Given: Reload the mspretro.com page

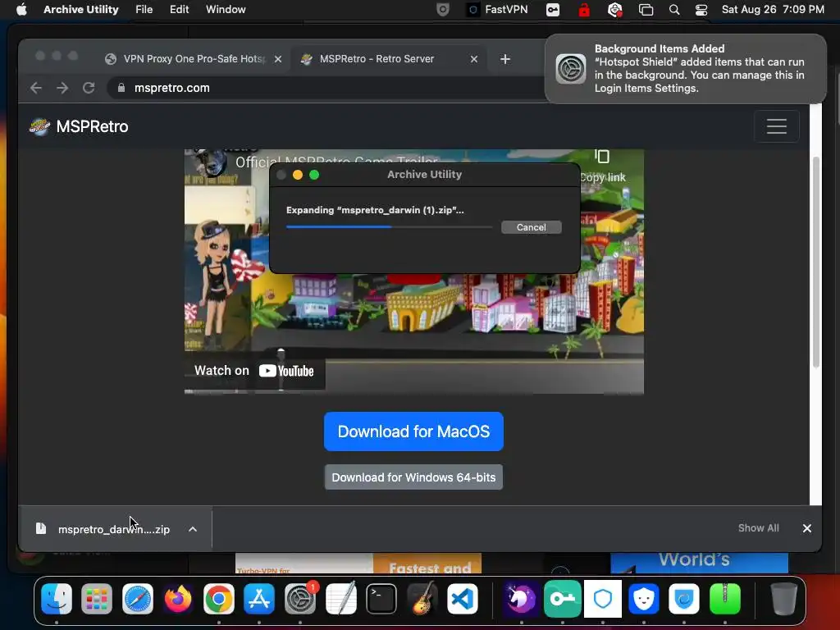Looking at the screenshot, I should coord(89,88).
